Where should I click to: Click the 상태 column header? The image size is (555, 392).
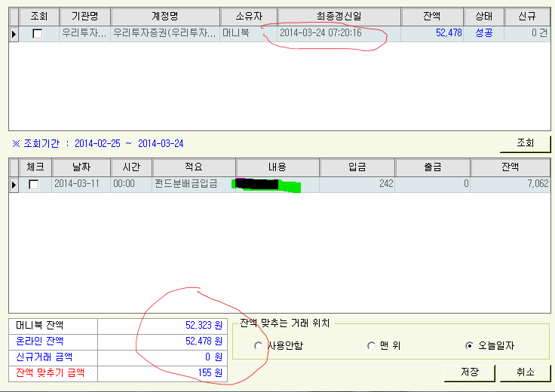[x=484, y=17]
